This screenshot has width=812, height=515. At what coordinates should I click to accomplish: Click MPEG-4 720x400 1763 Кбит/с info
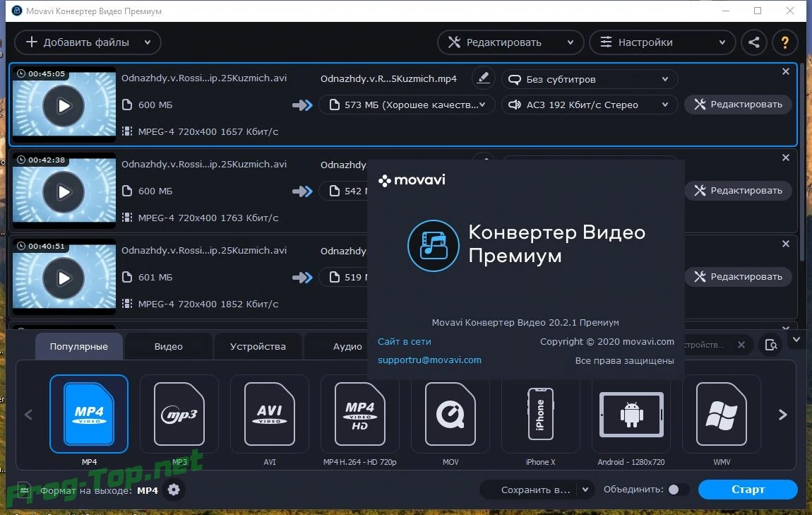[208, 218]
